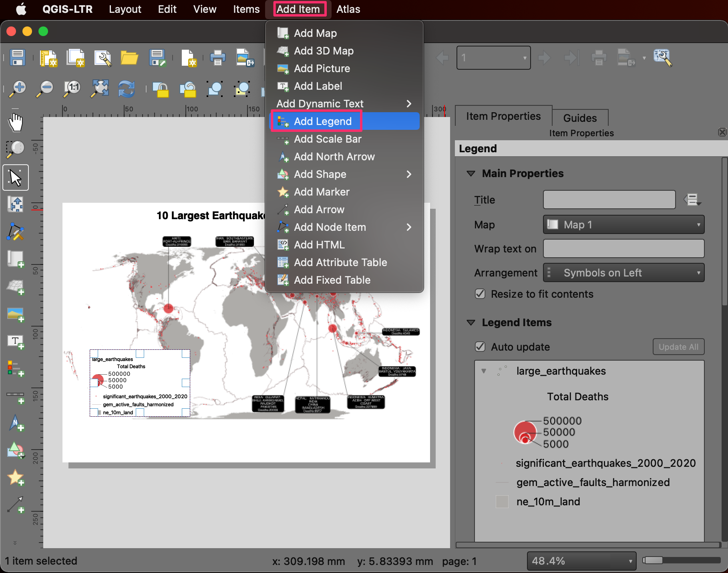Click the Atlas Settings toolbar icon
Viewport: 728px width, 573px height.
[663, 58]
